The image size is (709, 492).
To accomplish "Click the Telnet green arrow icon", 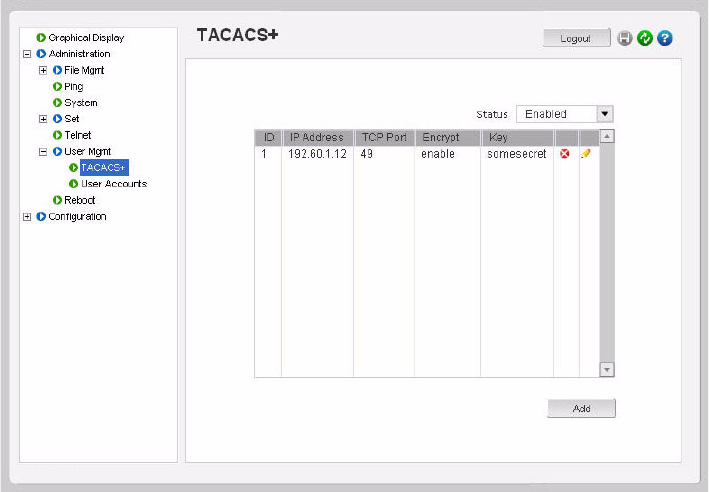I will click(57, 135).
